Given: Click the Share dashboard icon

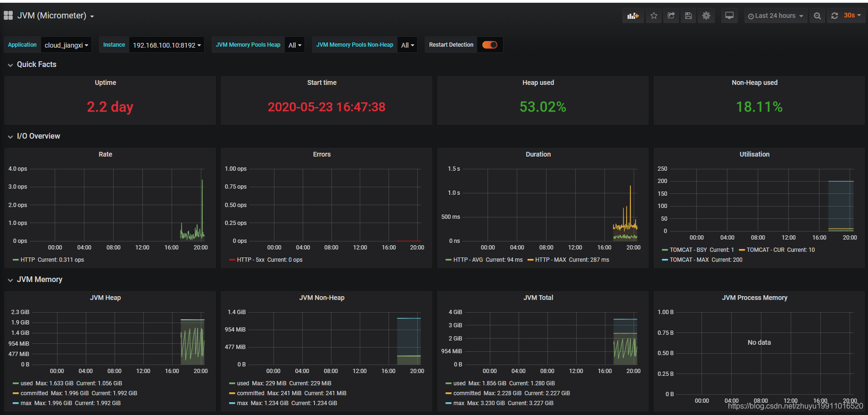Looking at the screenshot, I should point(671,16).
